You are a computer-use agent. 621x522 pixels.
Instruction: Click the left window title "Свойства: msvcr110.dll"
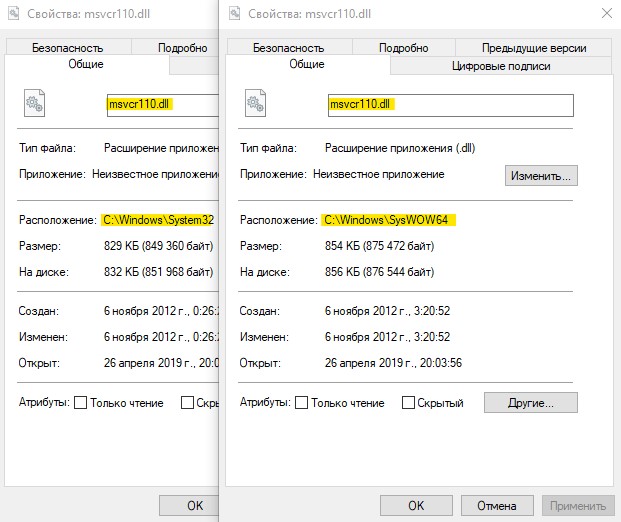(x=89, y=14)
